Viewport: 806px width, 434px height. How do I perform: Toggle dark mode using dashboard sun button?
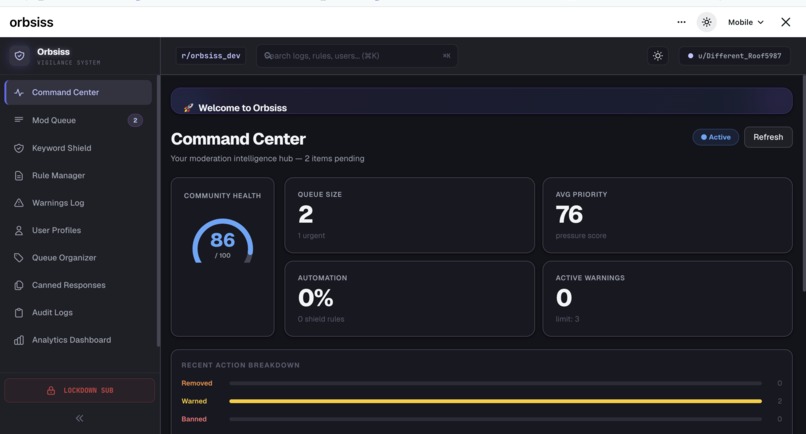coord(658,56)
